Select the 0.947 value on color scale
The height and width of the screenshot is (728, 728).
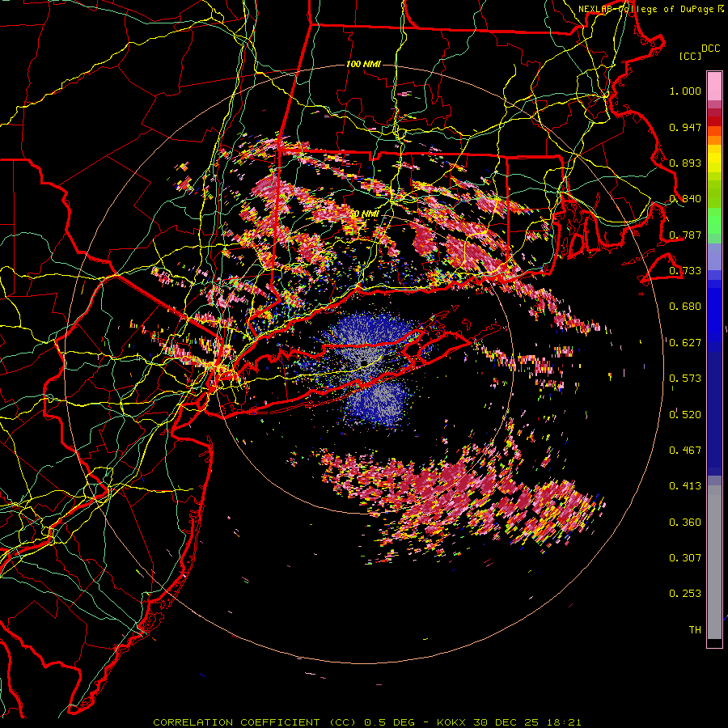click(685, 127)
